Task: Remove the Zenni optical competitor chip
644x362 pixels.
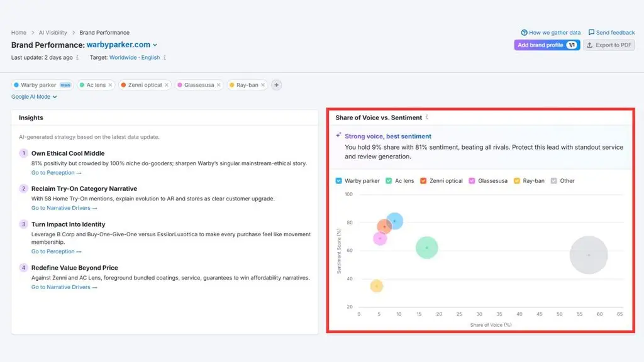Action: tap(166, 85)
